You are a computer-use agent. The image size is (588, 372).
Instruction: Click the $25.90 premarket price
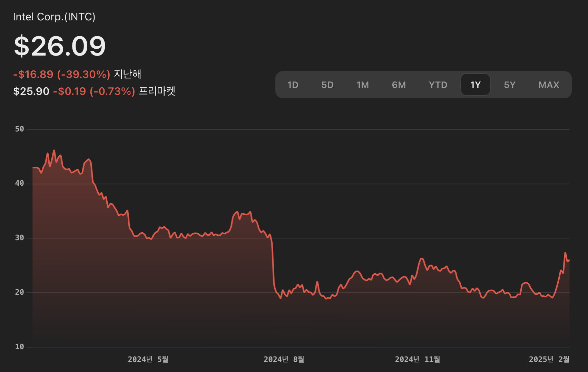[x=31, y=91]
